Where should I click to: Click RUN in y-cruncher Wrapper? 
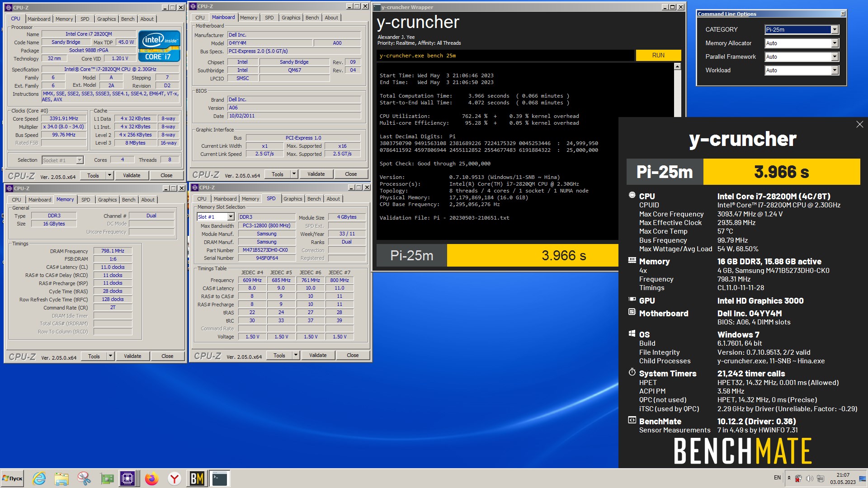(658, 55)
